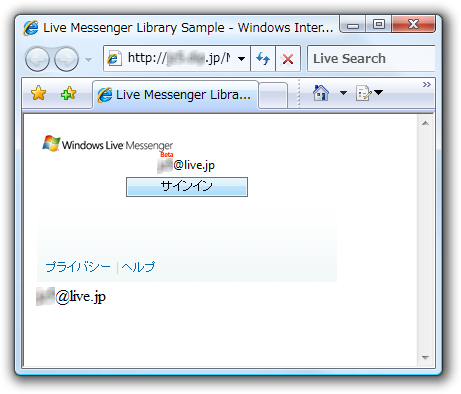Click the browser Forward arrow button
This screenshot has height=394, width=461.
tap(66, 59)
